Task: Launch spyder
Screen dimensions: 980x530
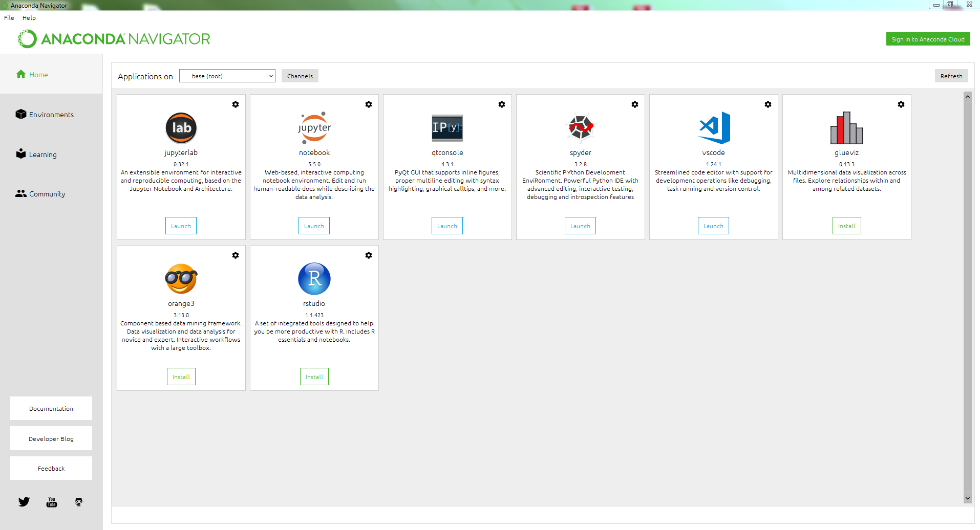Action: (x=580, y=226)
